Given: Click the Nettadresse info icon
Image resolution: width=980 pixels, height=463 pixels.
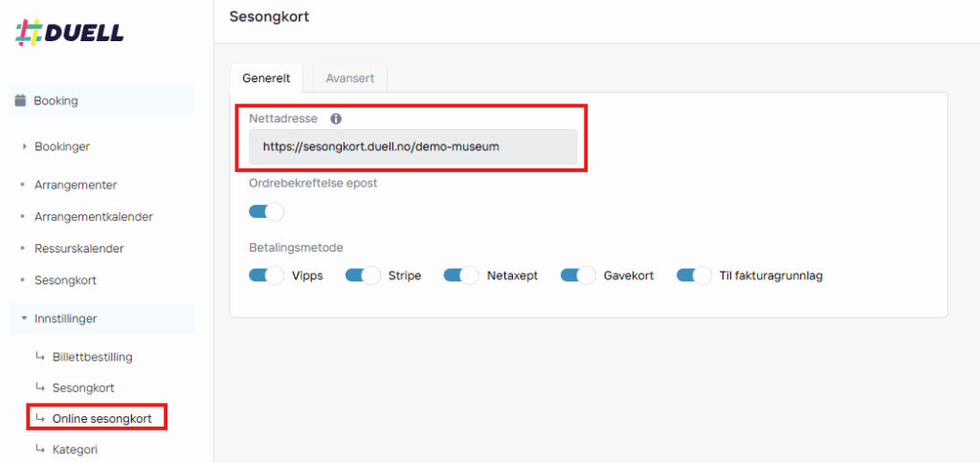Looking at the screenshot, I should point(336,118).
